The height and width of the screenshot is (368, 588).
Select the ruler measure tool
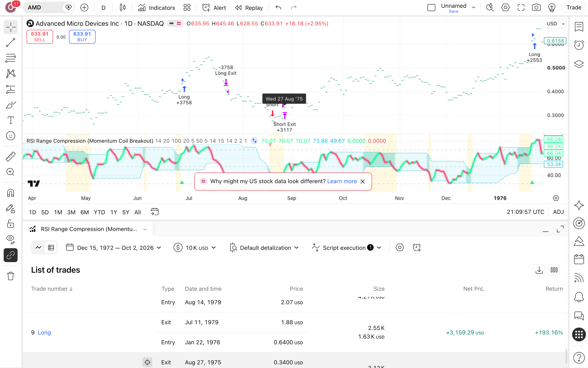point(10,156)
